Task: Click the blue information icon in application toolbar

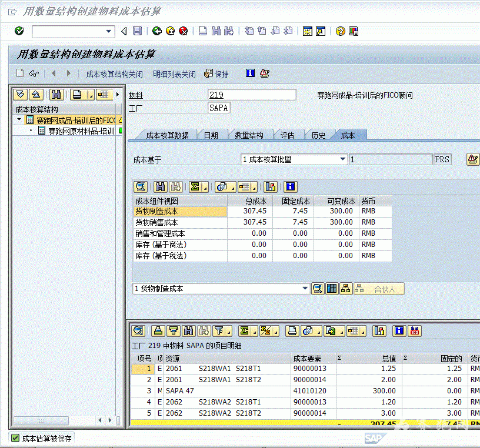Action: tap(250, 73)
